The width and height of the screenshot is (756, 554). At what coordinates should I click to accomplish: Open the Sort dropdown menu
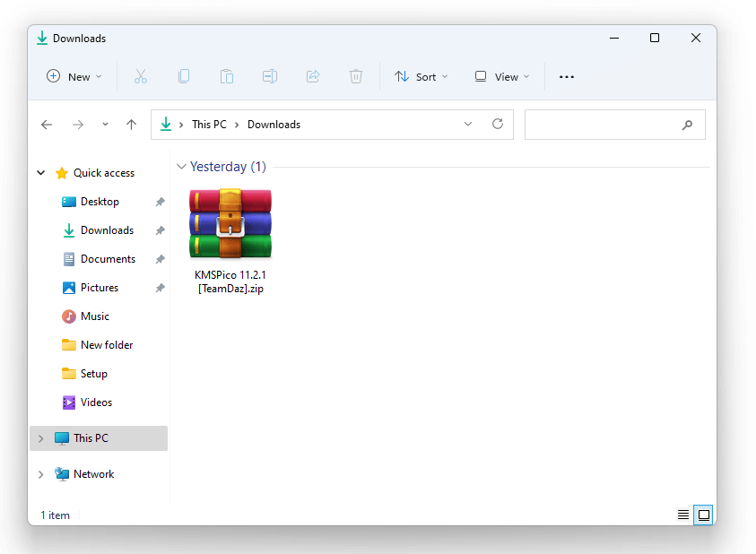click(421, 77)
